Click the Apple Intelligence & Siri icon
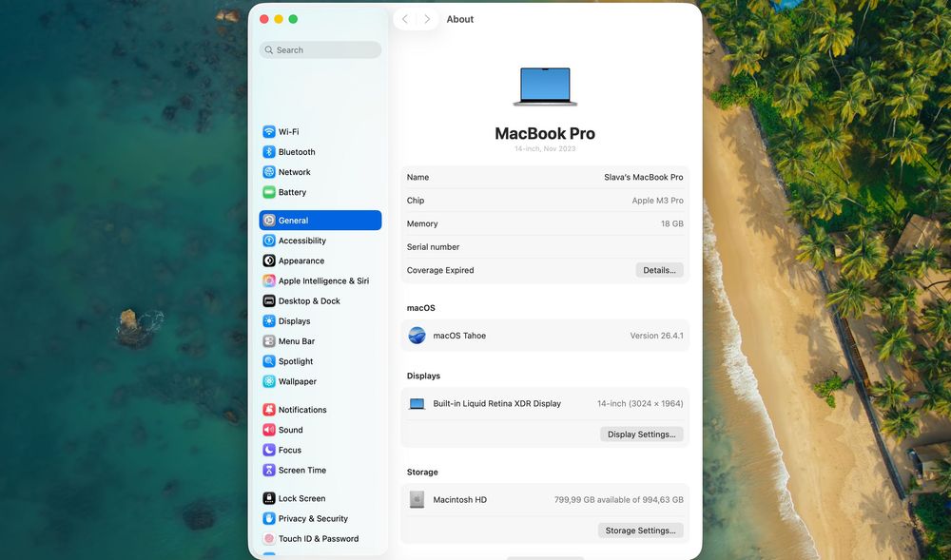951x560 pixels. [x=269, y=280]
